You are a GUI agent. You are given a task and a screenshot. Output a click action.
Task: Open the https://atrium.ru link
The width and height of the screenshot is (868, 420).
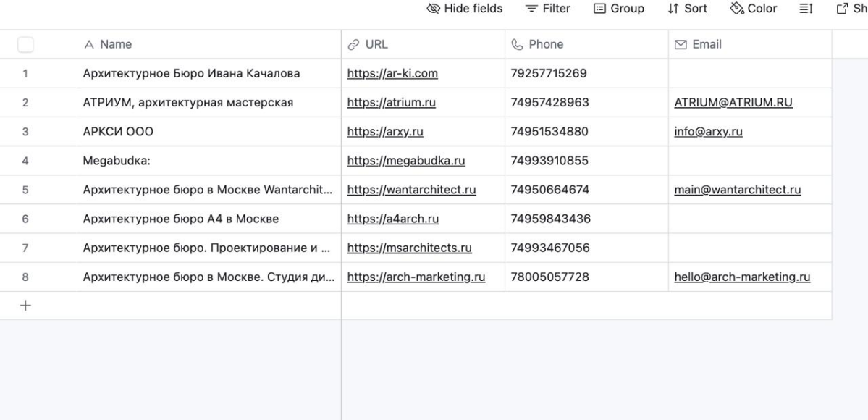pyautogui.click(x=392, y=103)
